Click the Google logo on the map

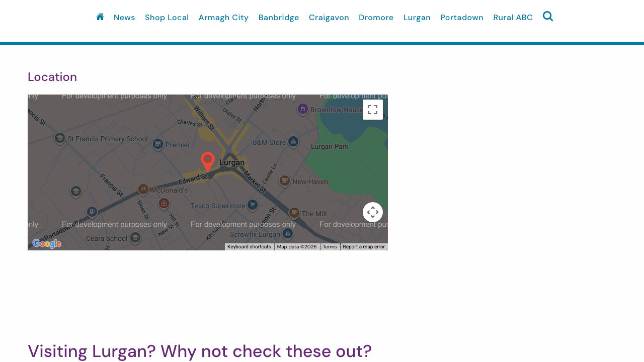(x=46, y=243)
